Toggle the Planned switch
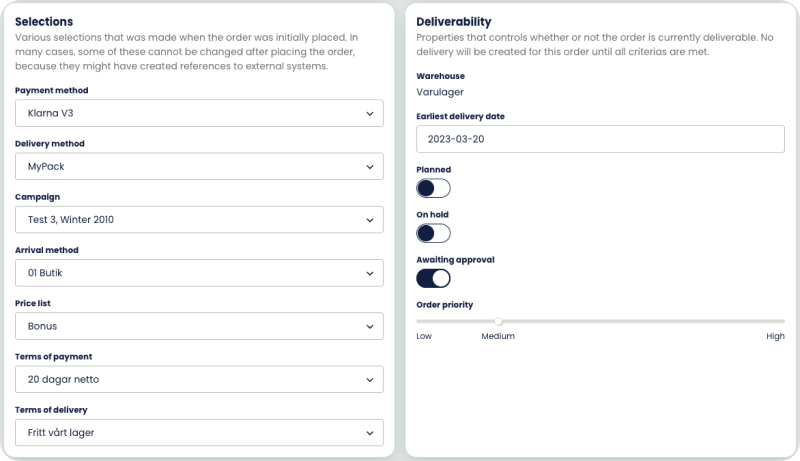The height and width of the screenshot is (461, 800). coord(433,188)
